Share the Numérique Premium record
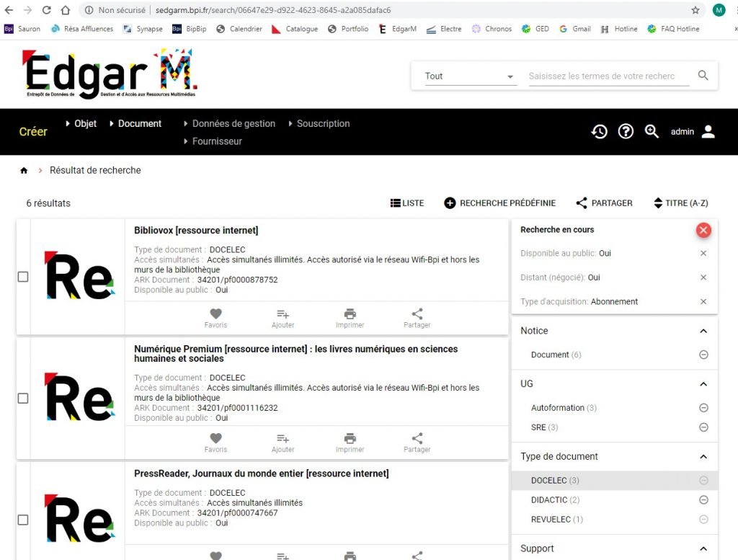Screen dimensions: 738x560 (417, 443)
